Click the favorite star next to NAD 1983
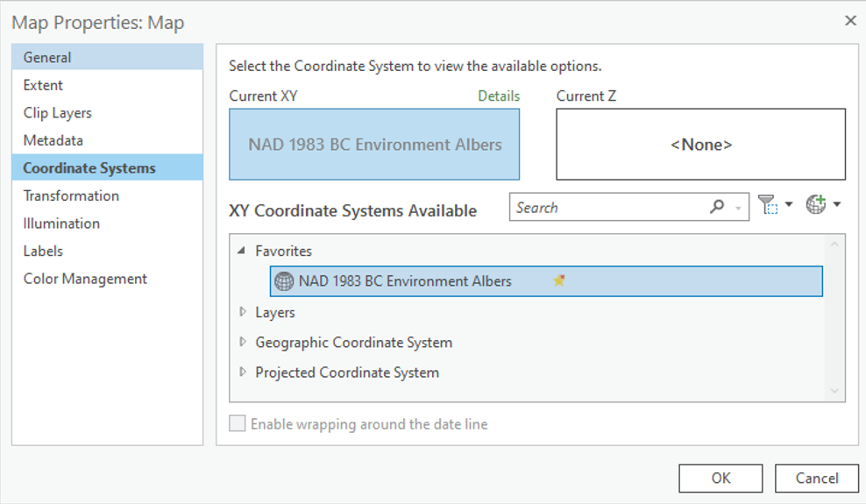 [x=559, y=281]
